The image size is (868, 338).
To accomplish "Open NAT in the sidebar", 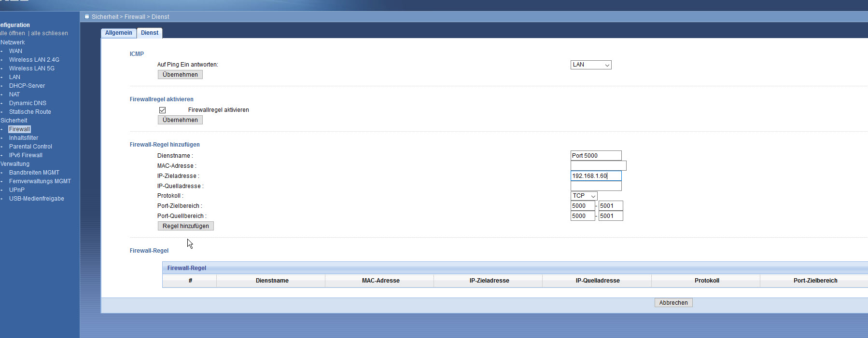I will 14,95.
